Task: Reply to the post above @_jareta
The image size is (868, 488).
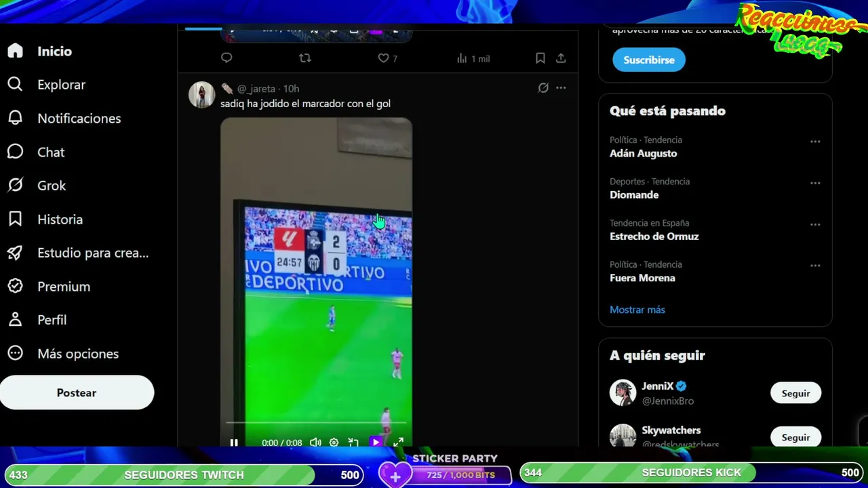Action: pos(226,58)
